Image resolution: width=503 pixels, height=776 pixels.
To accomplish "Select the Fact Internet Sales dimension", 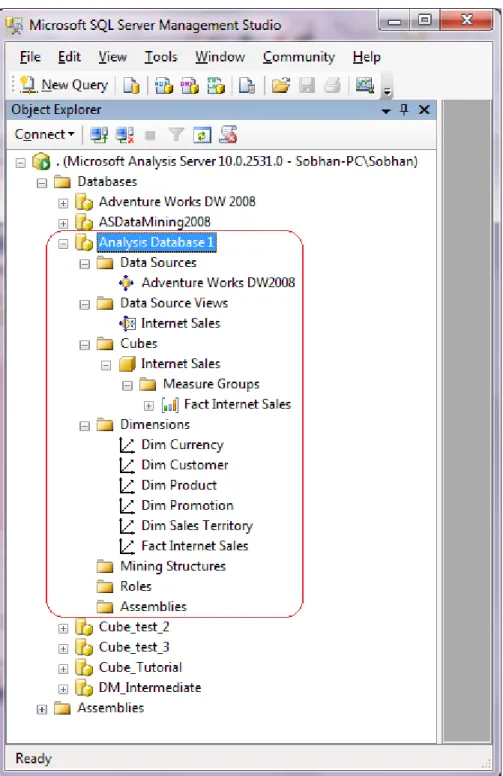I will coord(195,546).
